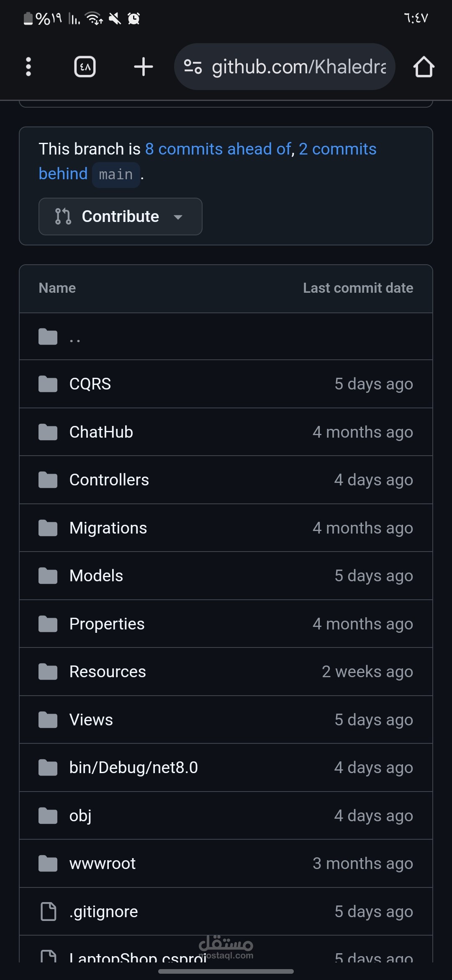Open the wwwroot folder
This screenshot has height=980, width=452.
[103, 864]
